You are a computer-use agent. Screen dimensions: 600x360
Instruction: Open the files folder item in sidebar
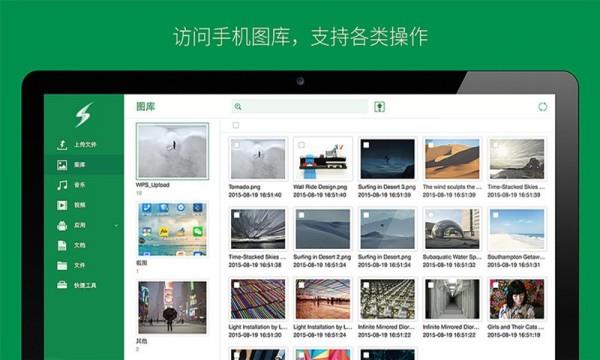84,265
